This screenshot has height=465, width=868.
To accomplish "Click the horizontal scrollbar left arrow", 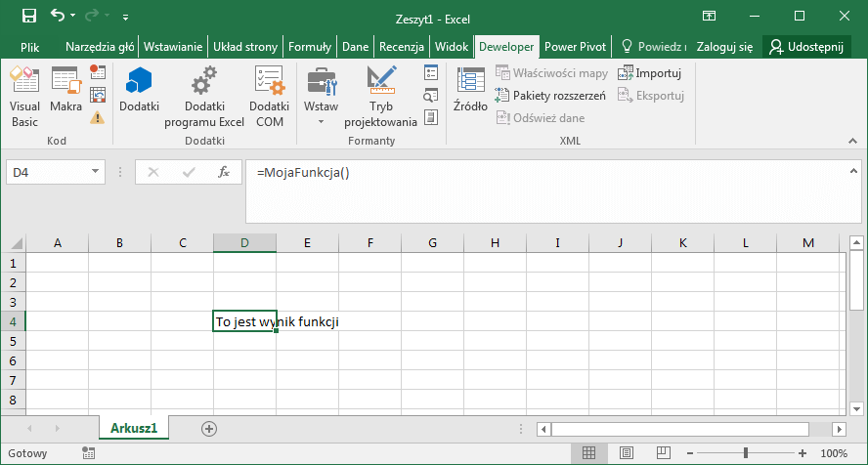I will [543, 429].
